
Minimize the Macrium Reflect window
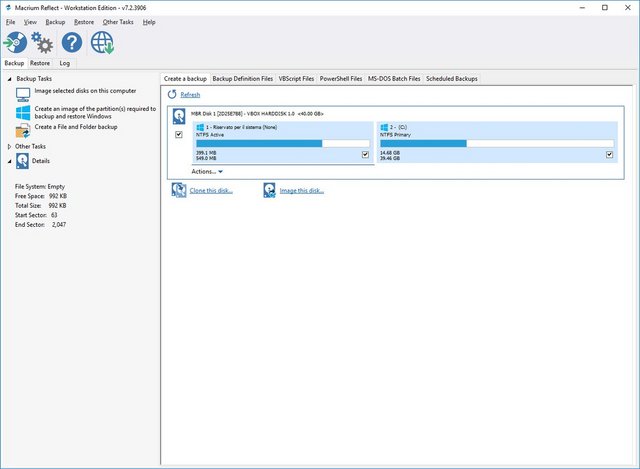(x=582, y=7)
